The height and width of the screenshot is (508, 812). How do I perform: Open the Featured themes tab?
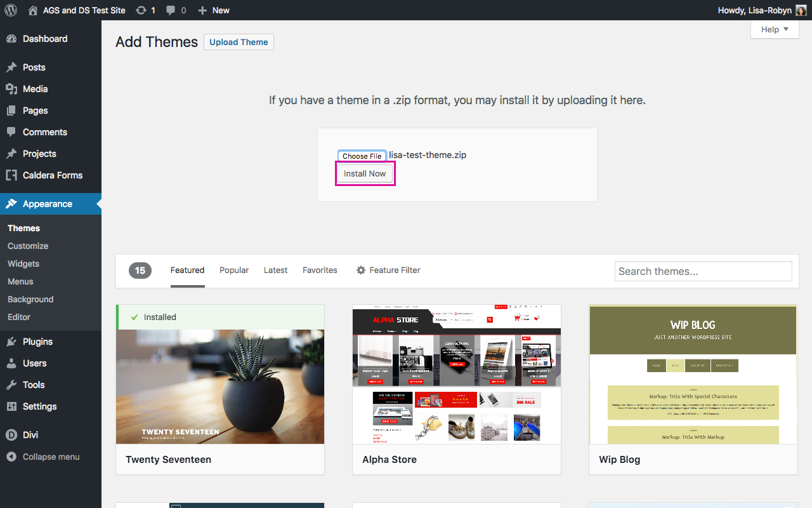187,270
